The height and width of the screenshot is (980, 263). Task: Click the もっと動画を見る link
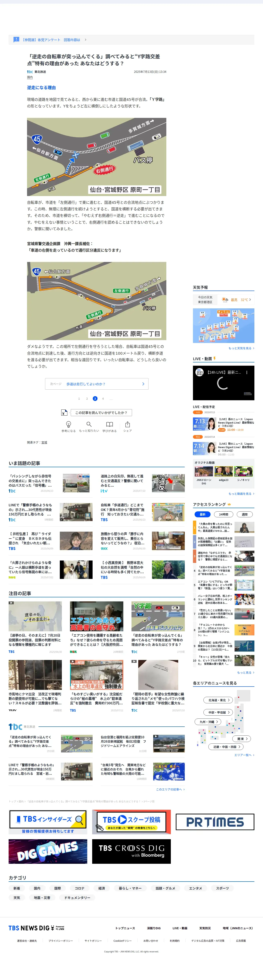(241, 494)
